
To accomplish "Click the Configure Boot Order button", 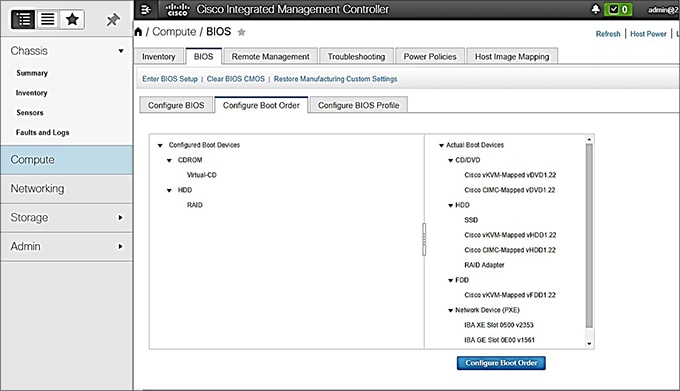I will [x=501, y=363].
